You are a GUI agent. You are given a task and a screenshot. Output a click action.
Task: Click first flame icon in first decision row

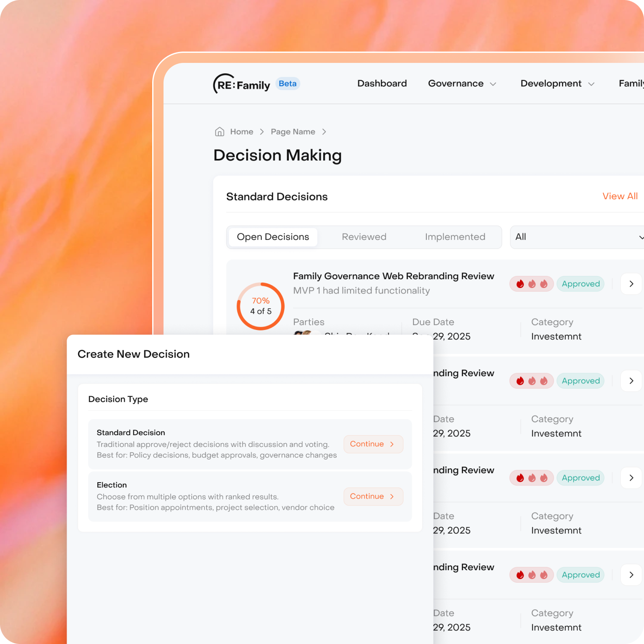pyautogui.click(x=520, y=284)
